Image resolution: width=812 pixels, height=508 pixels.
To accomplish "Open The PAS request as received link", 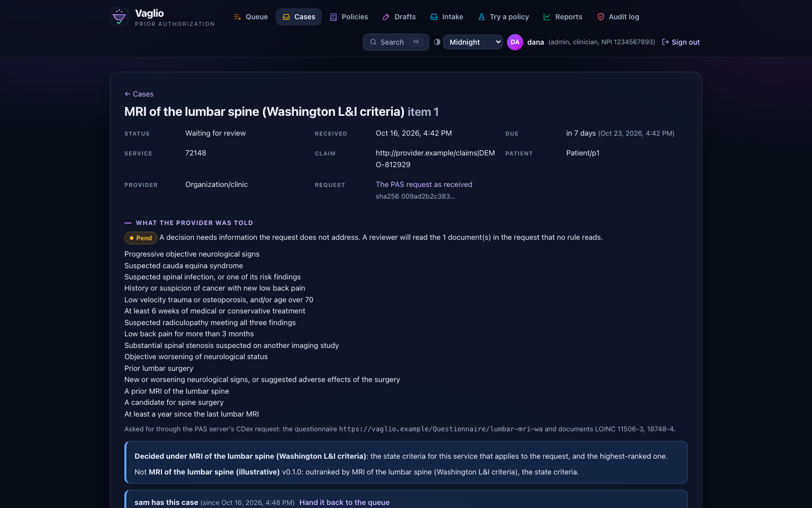I will tap(424, 184).
